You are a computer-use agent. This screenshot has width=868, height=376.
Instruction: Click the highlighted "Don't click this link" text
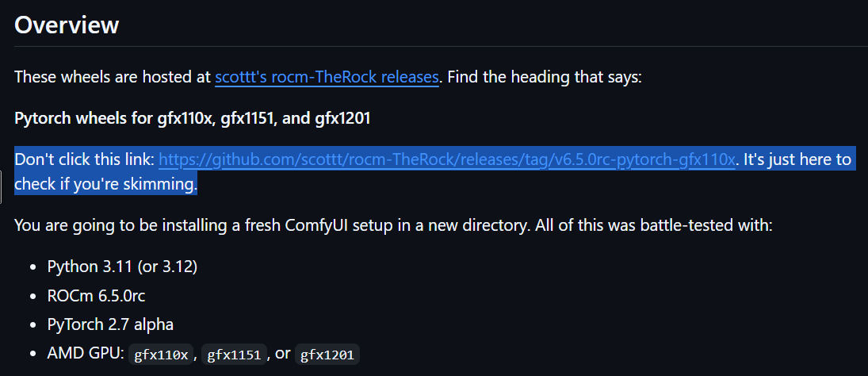tap(84, 160)
